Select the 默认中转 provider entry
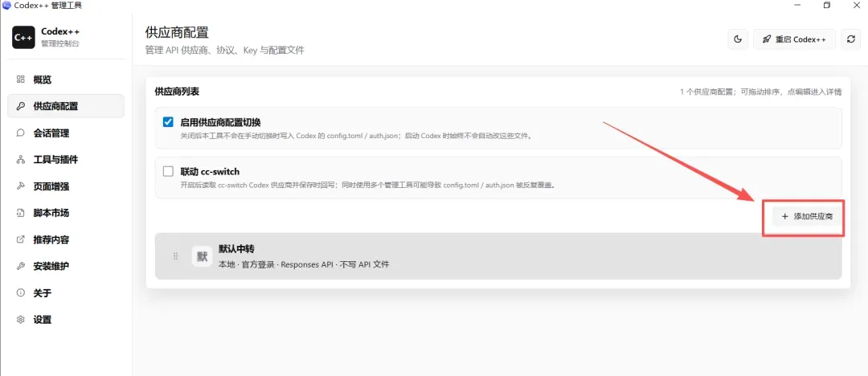The image size is (868, 376). [498, 255]
